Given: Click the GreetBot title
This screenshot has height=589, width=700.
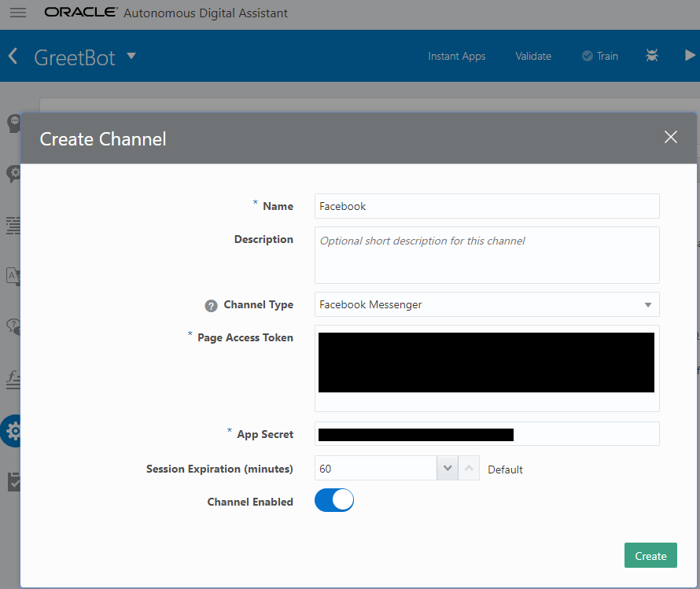Looking at the screenshot, I should (75, 57).
